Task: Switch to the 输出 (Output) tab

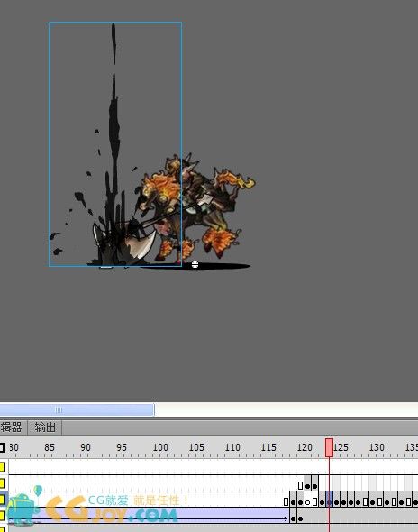Action: point(45,427)
